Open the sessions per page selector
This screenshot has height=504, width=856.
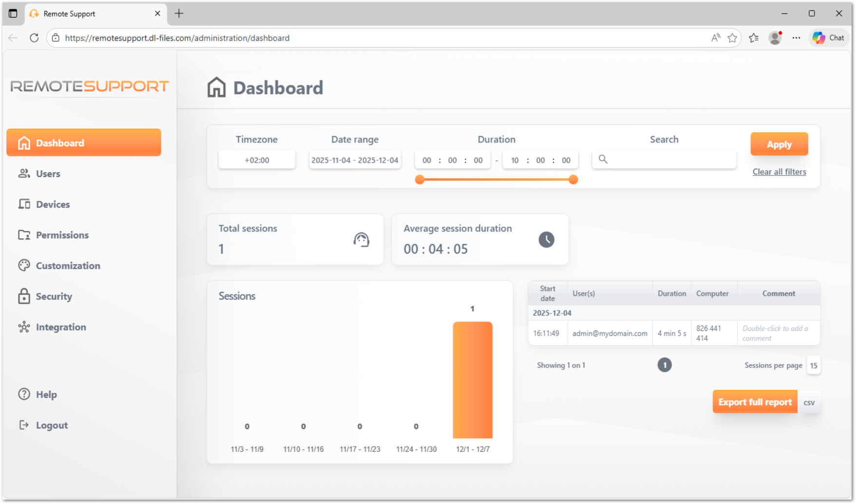coord(813,365)
